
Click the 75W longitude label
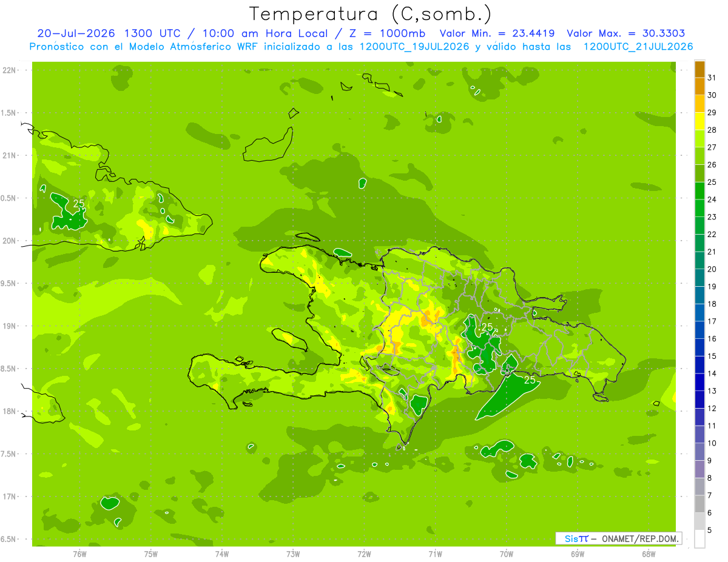151,554
